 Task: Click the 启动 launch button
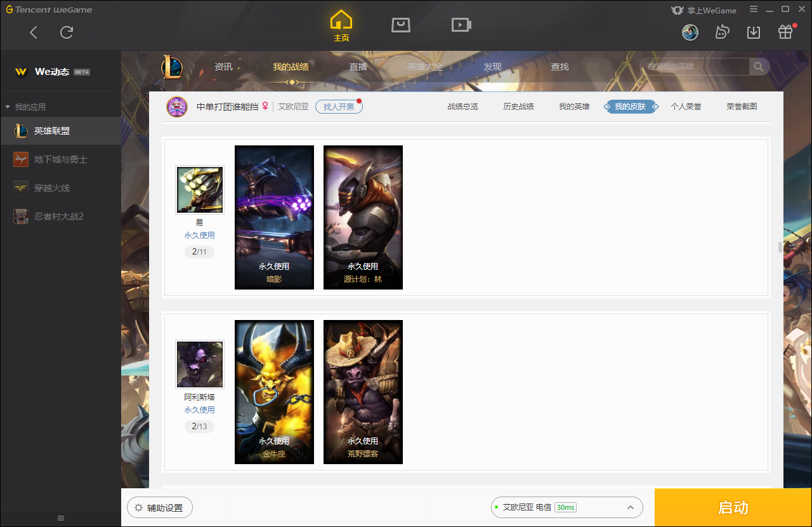tap(733, 508)
